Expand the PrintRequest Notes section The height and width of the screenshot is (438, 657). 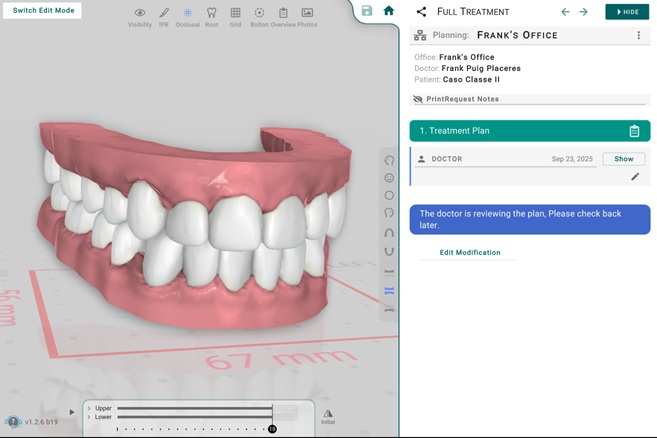point(530,99)
